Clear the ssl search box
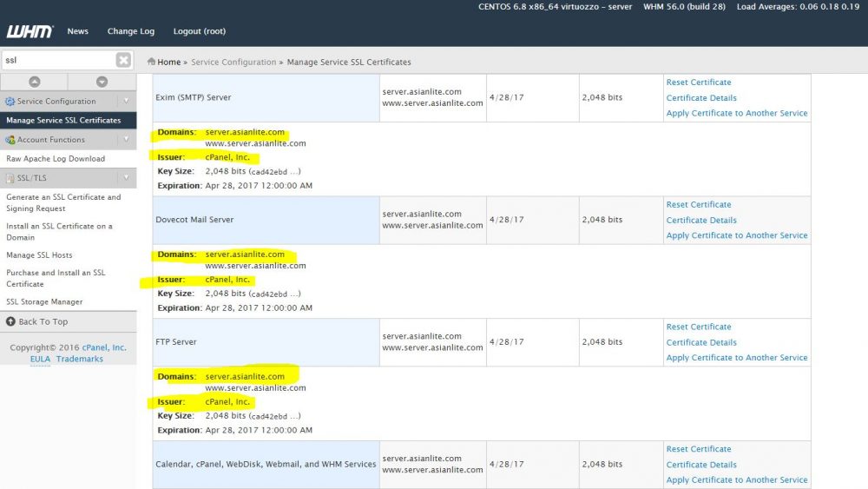This screenshot has width=868, height=489. click(x=123, y=60)
